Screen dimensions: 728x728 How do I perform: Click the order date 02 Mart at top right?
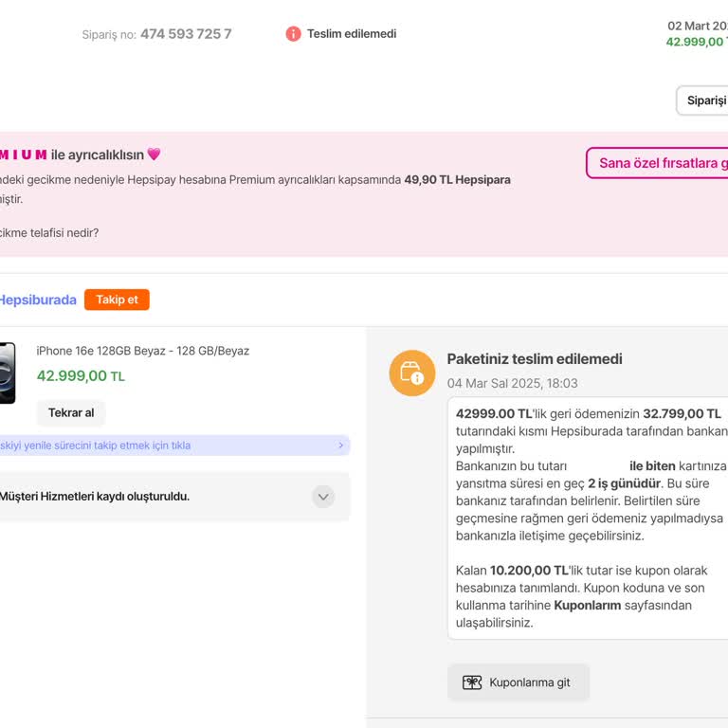698,26
